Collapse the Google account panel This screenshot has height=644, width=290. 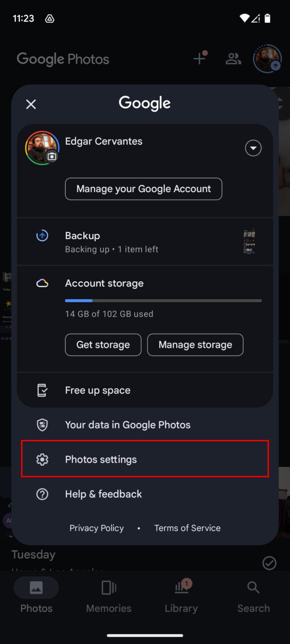click(x=30, y=104)
